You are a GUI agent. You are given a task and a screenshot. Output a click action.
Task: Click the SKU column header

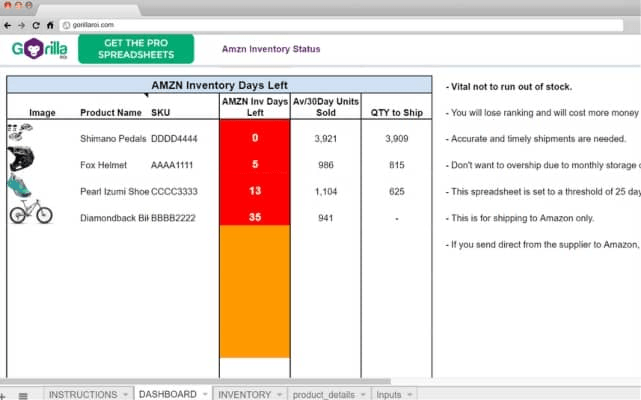pyautogui.click(x=161, y=112)
